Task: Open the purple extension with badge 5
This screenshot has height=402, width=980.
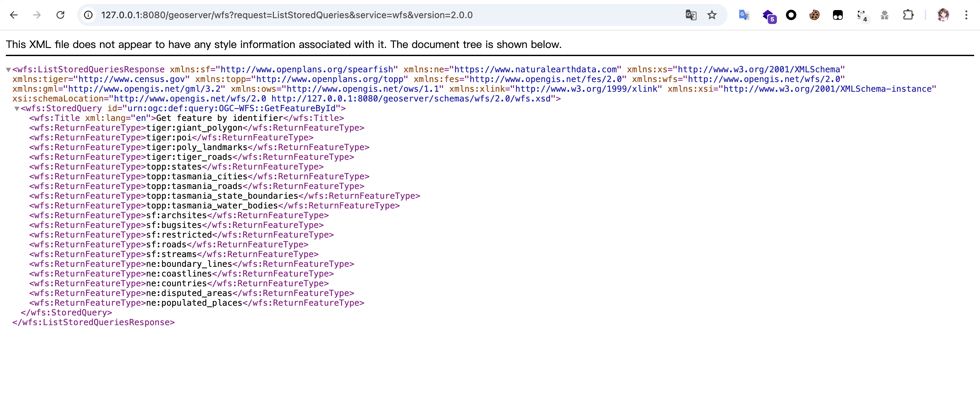Action: (x=768, y=15)
